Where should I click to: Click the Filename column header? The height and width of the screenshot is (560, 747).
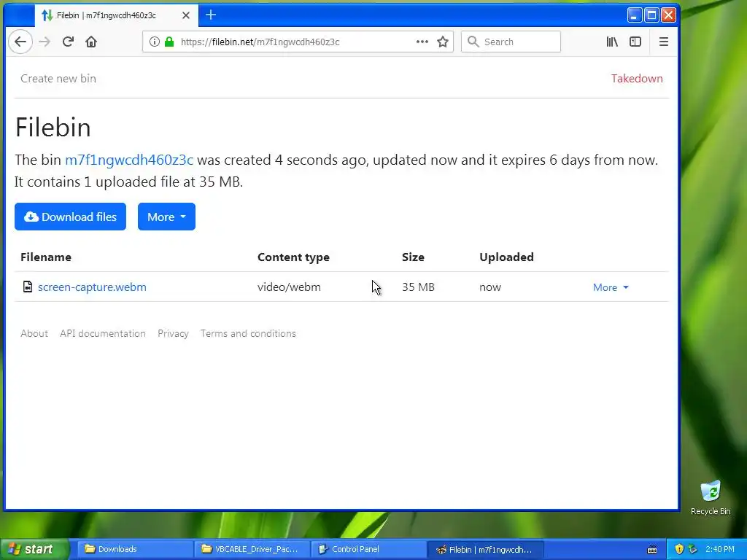pos(46,257)
